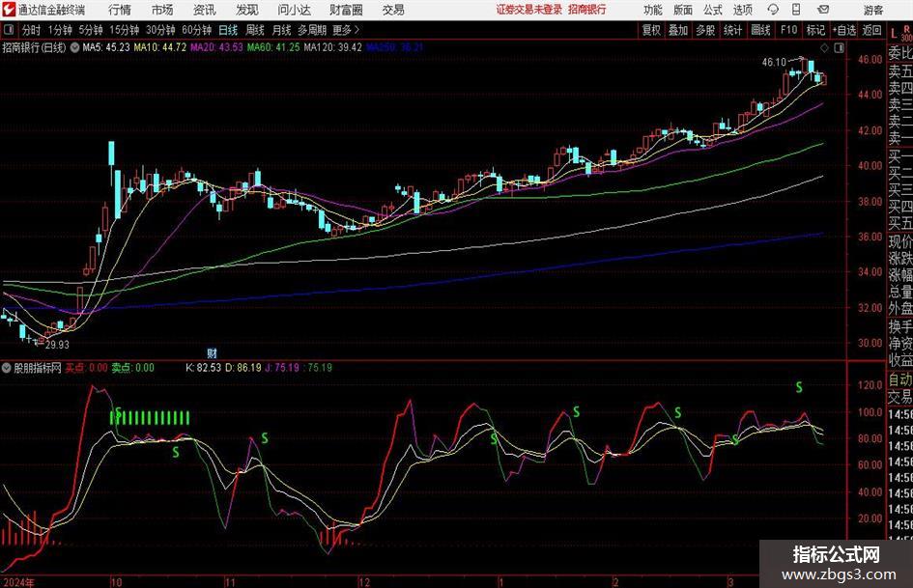Switch to 5分钟 chart period
Image resolution: width=913 pixels, height=588 pixels.
[x=90, y=30]
